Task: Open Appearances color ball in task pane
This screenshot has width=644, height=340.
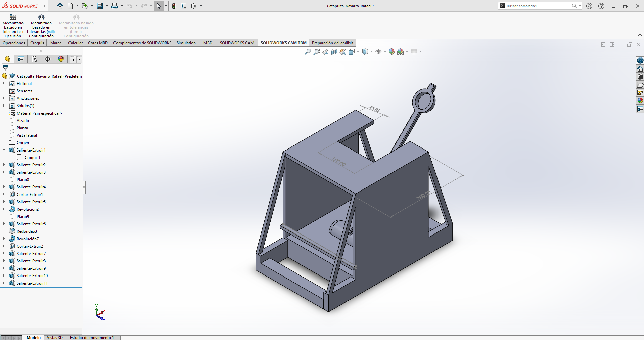Action: tap(640, 101)
